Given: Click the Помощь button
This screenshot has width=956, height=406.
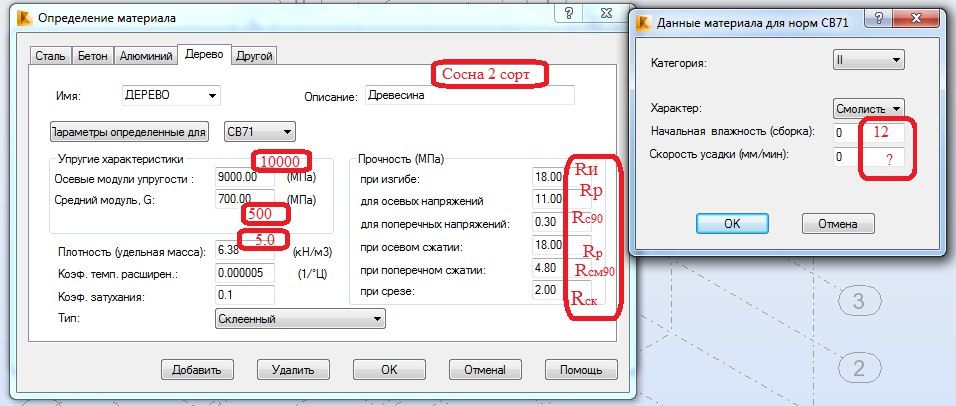Looking at the screenshot, I should point(581,369).
